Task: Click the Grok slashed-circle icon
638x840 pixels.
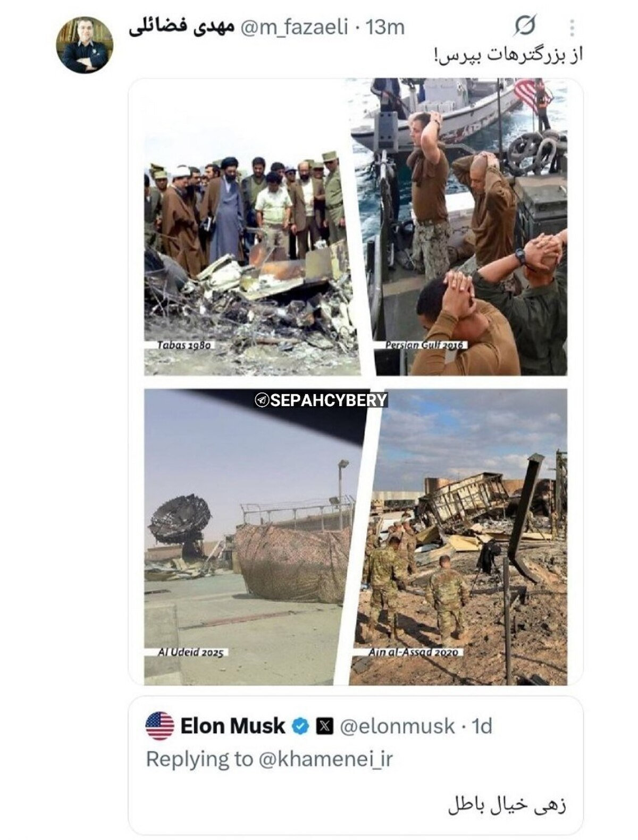Action: point(525,25)
